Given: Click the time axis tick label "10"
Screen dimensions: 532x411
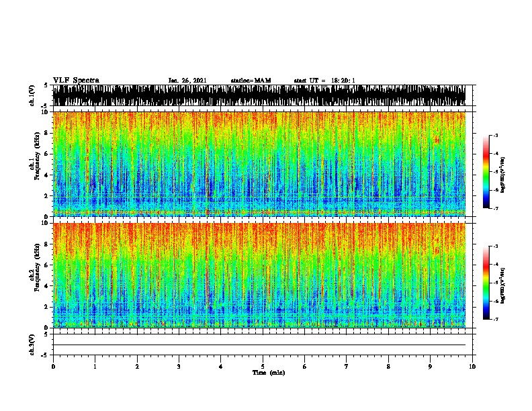Looking at the screenshot, I should click(472, 367).
